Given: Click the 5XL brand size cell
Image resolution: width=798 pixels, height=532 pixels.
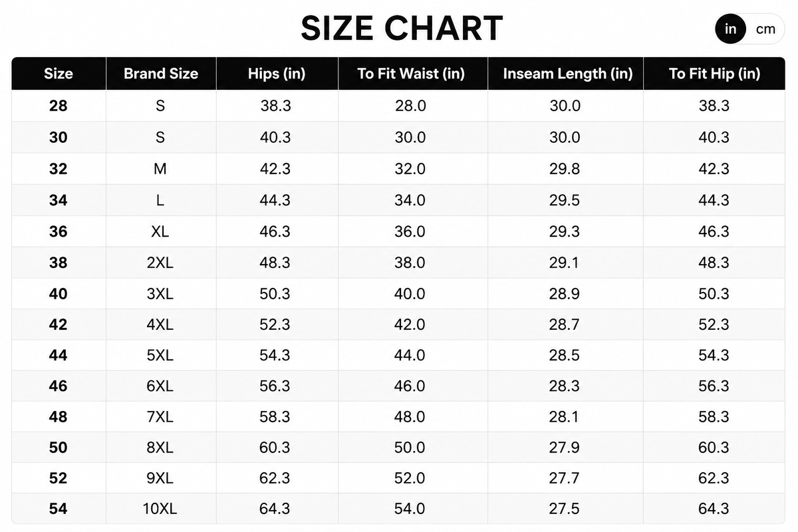Looking at the screenshot, I should (x=160, y=355).
